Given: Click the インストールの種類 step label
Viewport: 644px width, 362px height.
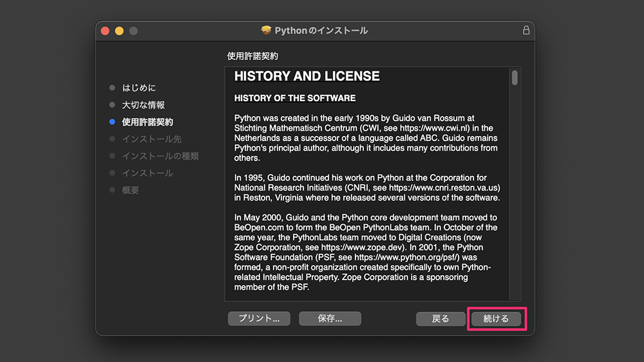Looking at the screenshot, I should pyautogui.click(x=160, y=156).
